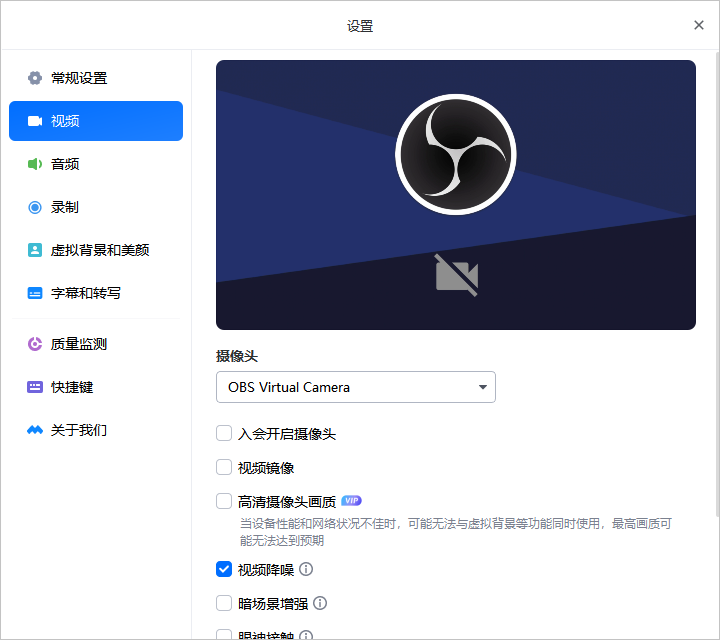
Task: Toggle the 视频镜像 checkbox
Action: (x=224, y=467)
